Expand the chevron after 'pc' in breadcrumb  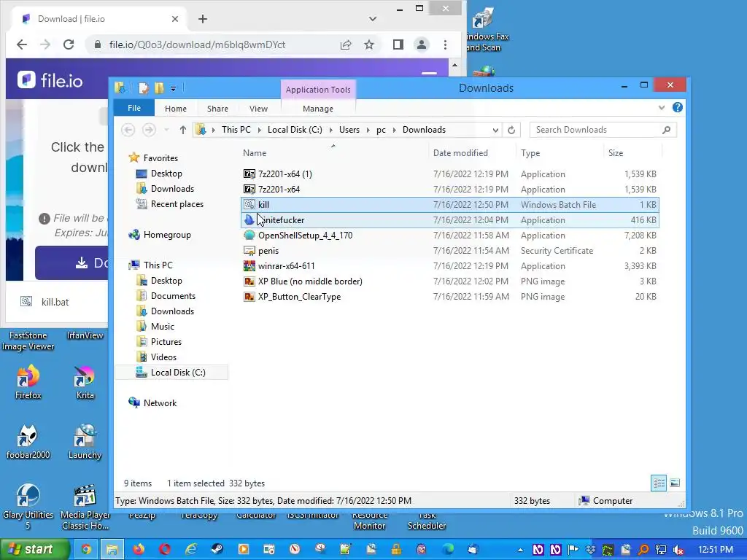(394, 130)
